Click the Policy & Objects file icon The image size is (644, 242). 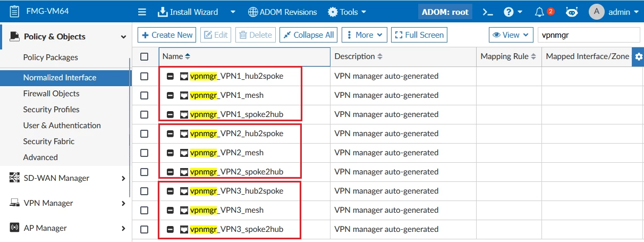tap(15, 37)
